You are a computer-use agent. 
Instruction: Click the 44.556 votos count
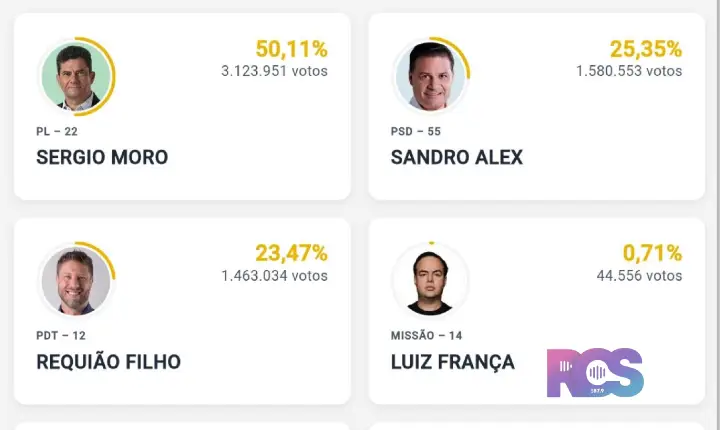(x=639, y=276)
